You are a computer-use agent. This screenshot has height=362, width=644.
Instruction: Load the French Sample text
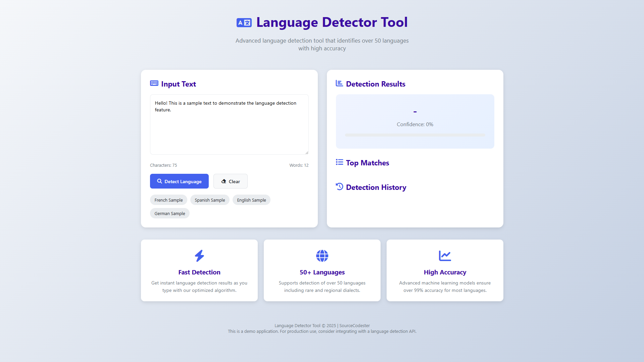(x=168, y=200)
